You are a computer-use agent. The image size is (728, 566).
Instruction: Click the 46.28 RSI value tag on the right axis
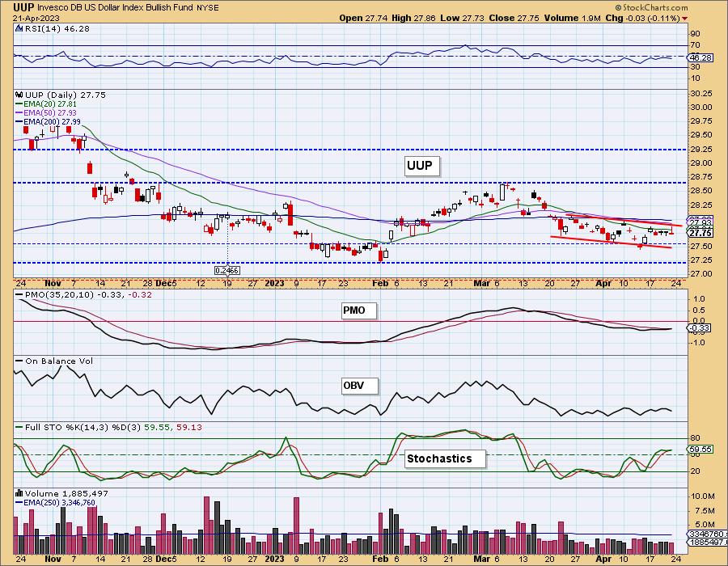[x=700, y=58]
